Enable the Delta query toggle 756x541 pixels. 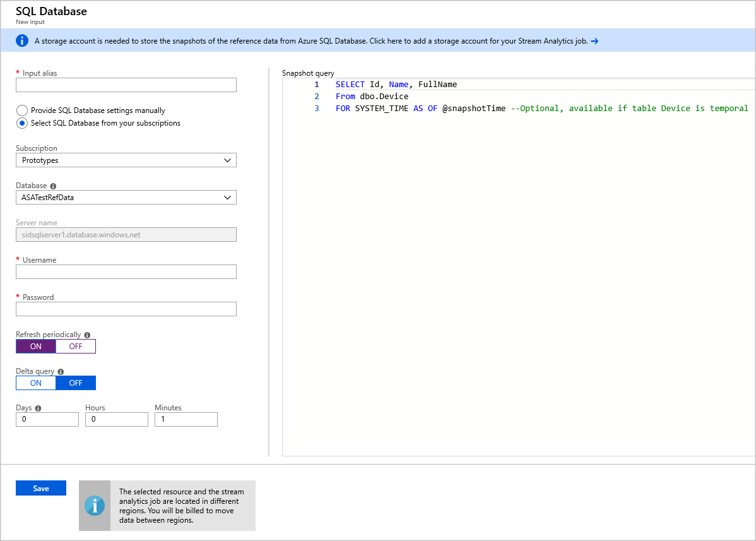click(35, 383)
